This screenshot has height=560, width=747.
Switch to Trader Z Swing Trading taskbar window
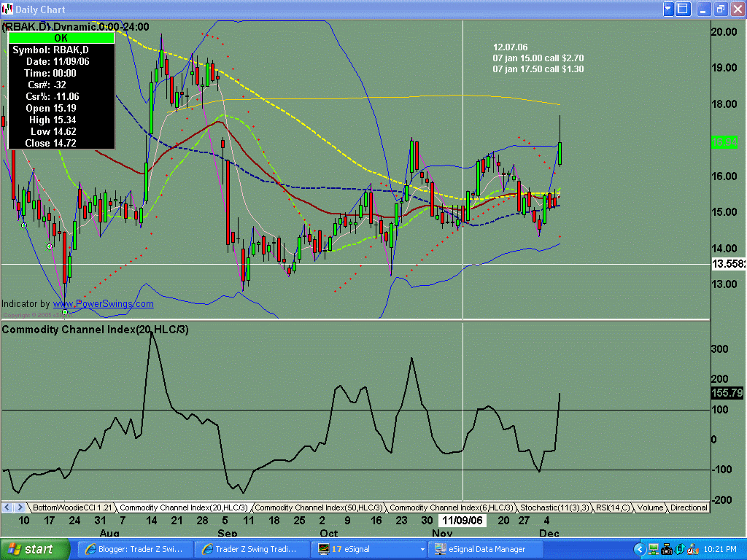pos(252,549)
